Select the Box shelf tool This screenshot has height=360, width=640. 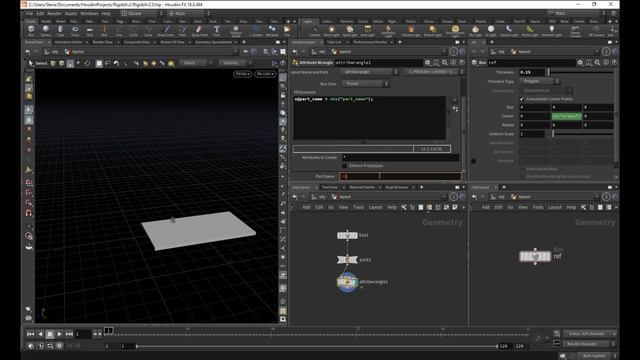pos(31,30)
